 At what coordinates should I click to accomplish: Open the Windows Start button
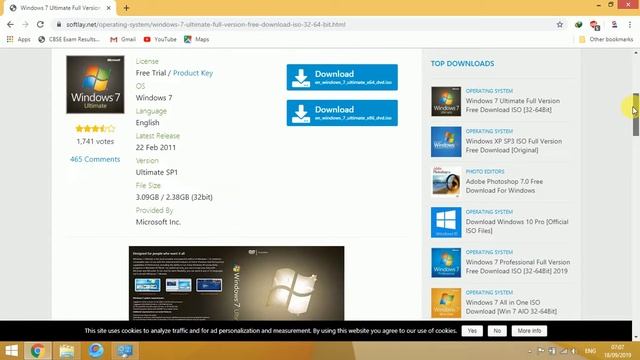tap(11, 351)
